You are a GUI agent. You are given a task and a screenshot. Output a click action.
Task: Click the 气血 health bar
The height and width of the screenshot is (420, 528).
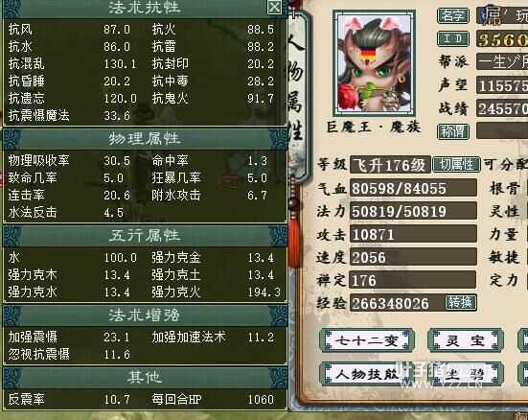coord(413,188)
